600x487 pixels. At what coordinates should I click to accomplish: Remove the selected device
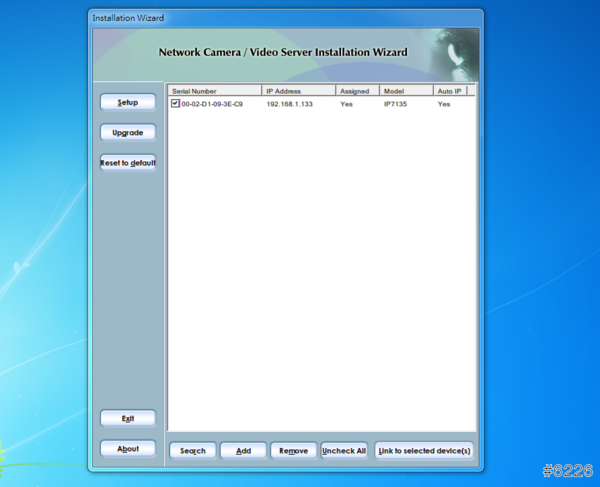pos(293,451)
